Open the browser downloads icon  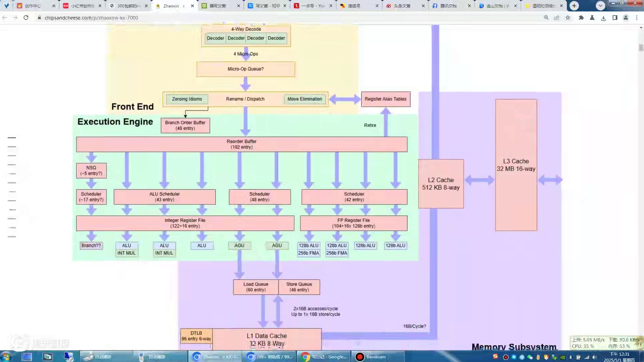click(x=603, y=18)
